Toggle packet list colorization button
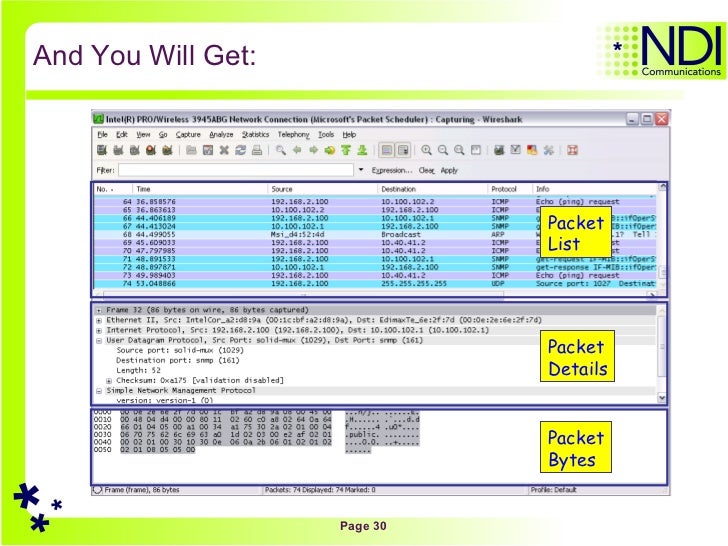This screenshot has height=546, width=728. click(x=387, y=150)
